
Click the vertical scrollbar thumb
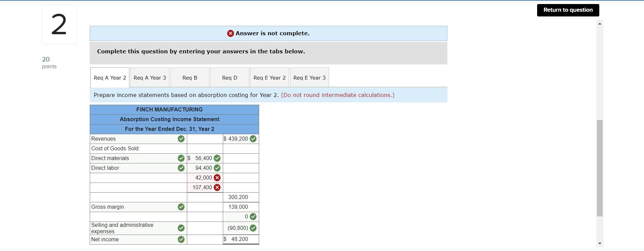click(600, 168)
